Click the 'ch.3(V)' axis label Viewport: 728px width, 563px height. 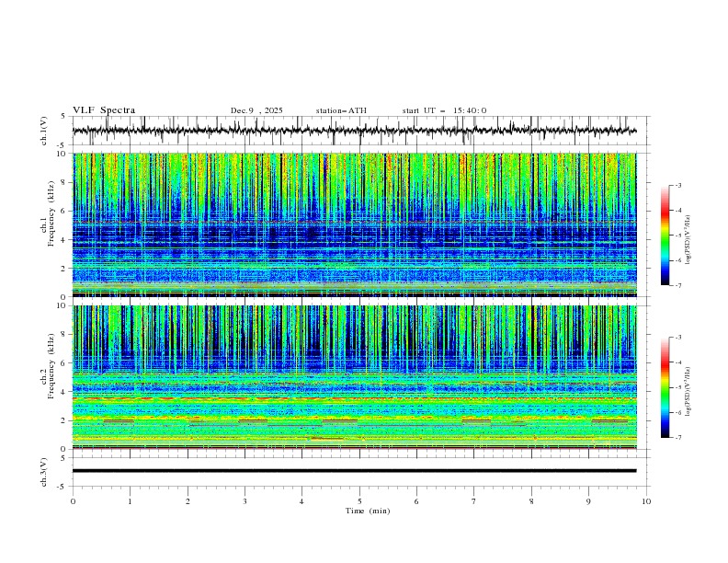[x=44, y=472]
